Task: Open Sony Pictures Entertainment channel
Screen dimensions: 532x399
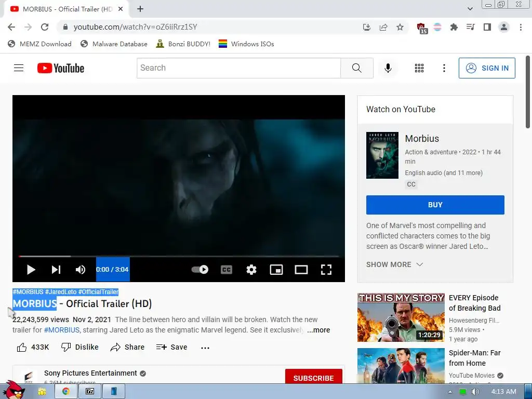Action: point(90,373)
